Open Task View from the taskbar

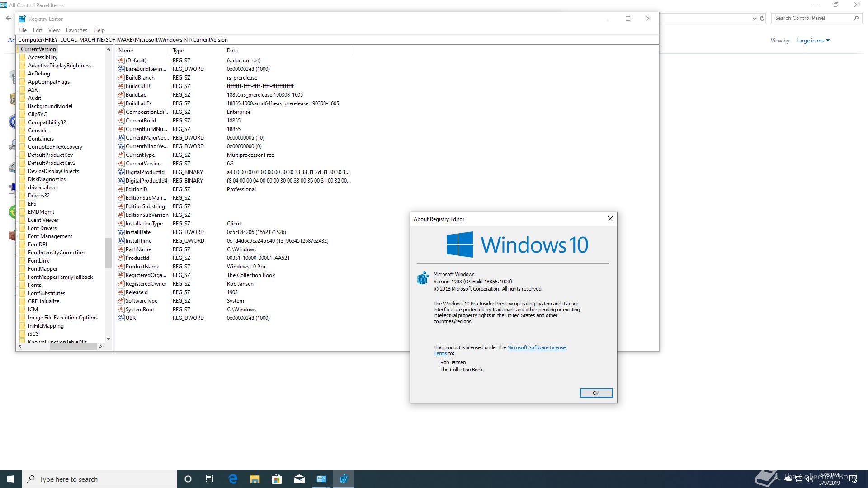210,479
